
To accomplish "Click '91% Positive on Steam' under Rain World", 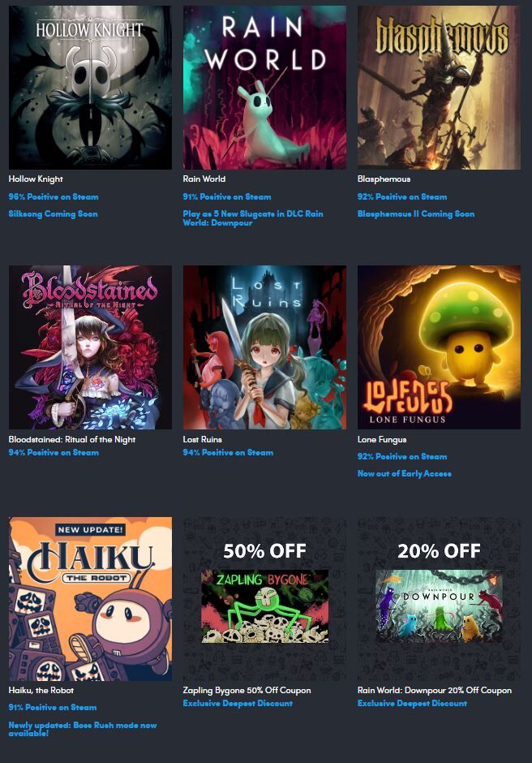I will 227,196.
